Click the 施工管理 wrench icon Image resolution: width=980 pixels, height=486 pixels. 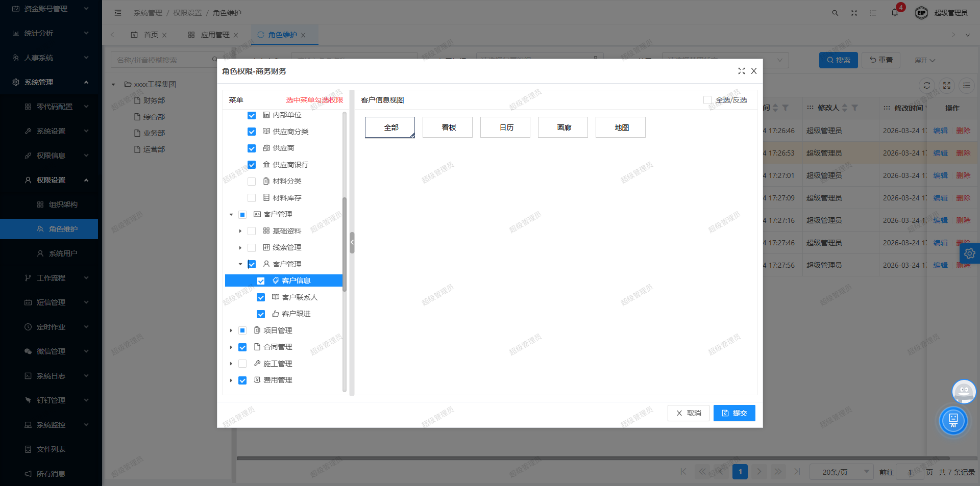click(257, 363)
